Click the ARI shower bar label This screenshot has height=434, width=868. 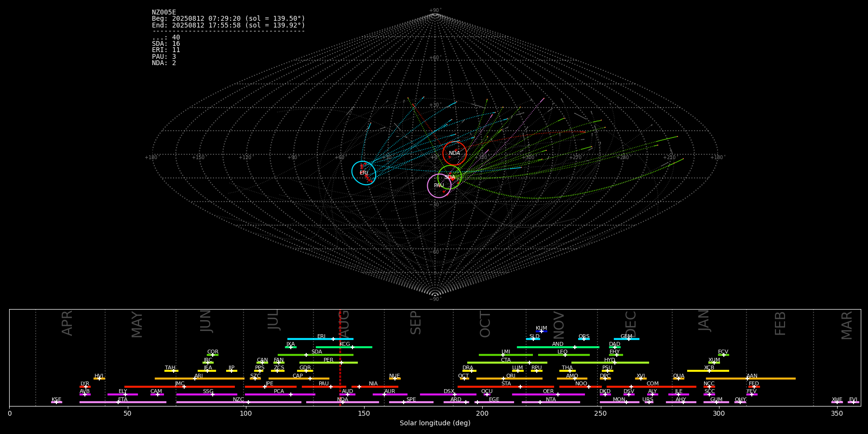(x=199, y=376)
